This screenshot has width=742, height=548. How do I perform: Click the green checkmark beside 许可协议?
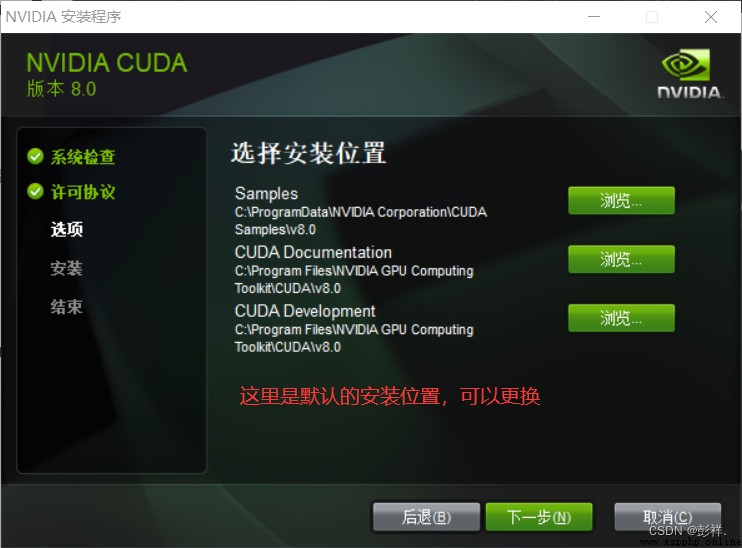(x=35, y=192)
